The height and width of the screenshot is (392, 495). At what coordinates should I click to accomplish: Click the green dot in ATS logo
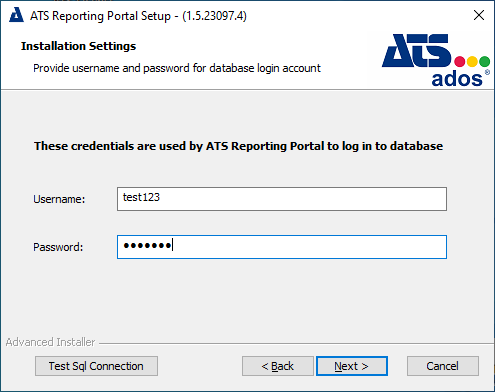[x=484, y=61]
